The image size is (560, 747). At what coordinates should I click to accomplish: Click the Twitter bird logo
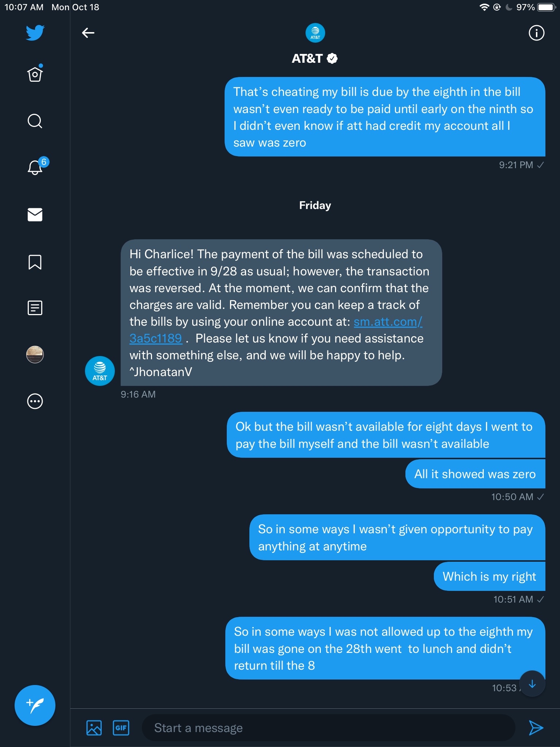(x=35, y=33)
